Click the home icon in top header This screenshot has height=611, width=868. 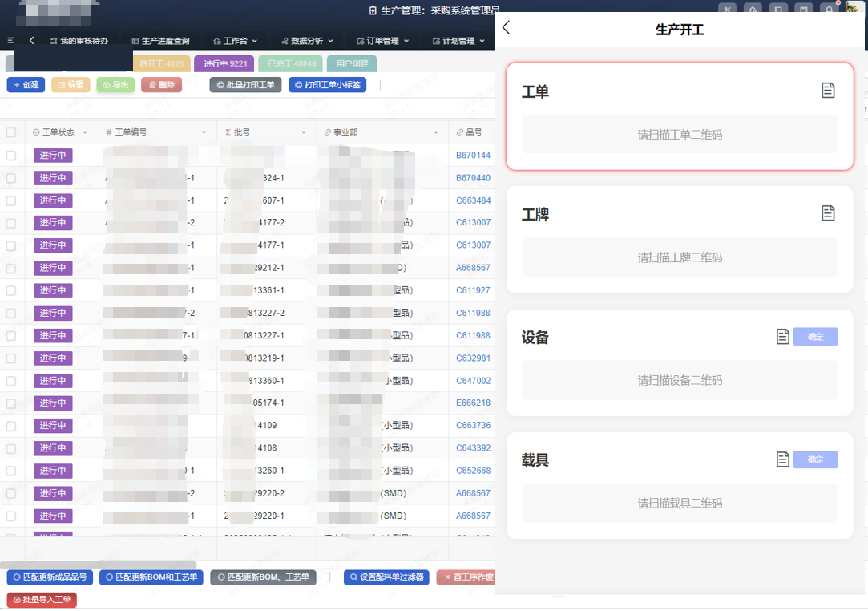click(752, 10)
